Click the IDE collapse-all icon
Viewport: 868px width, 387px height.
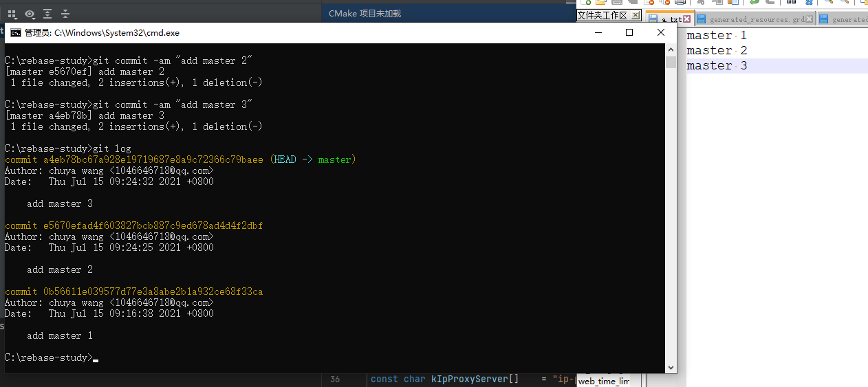[x=65, y=14]
